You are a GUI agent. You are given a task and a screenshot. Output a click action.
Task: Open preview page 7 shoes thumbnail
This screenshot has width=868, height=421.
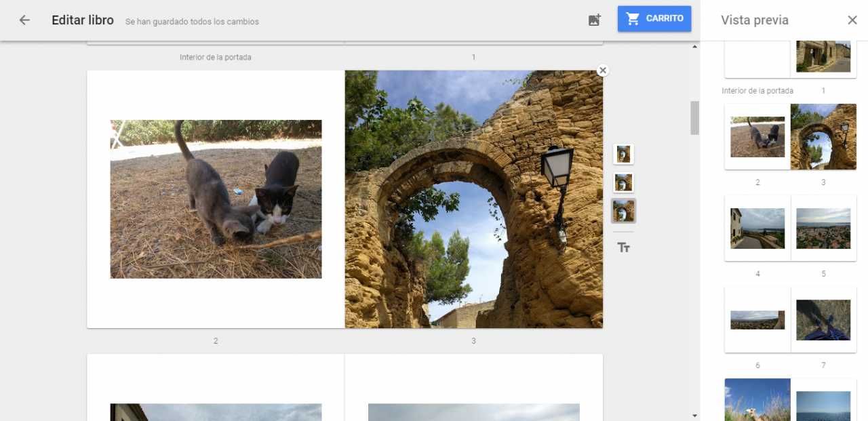point(823,320)
